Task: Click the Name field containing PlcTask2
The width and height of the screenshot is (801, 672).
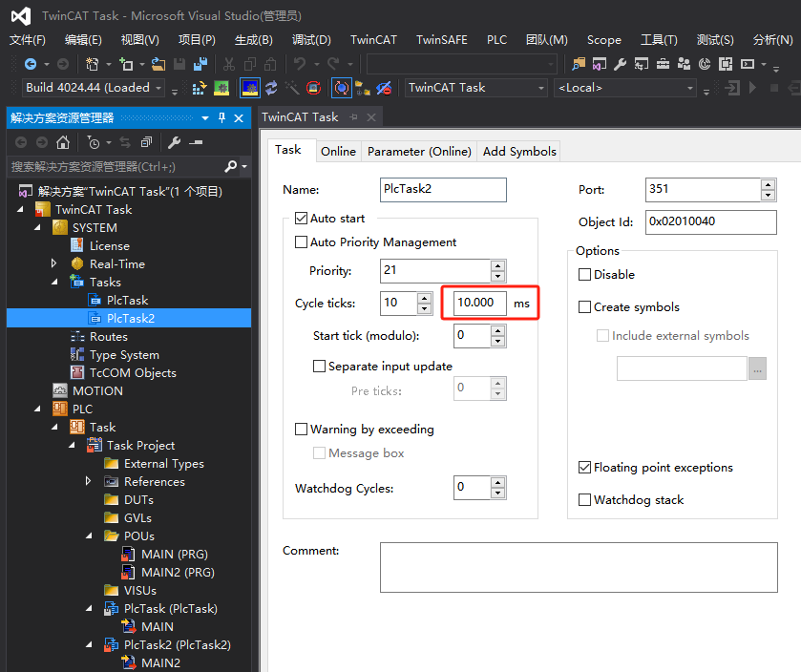Action: coord(443,189)
